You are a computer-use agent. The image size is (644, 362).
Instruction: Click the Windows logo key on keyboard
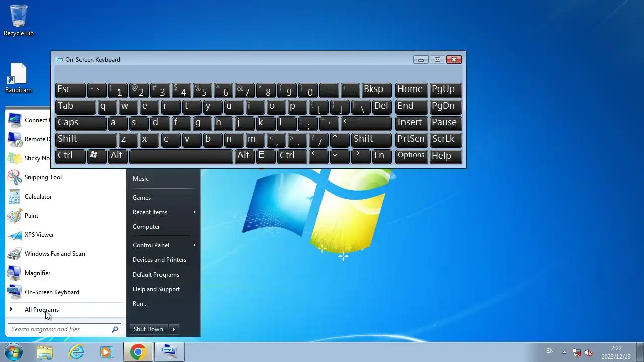[97, 156]
